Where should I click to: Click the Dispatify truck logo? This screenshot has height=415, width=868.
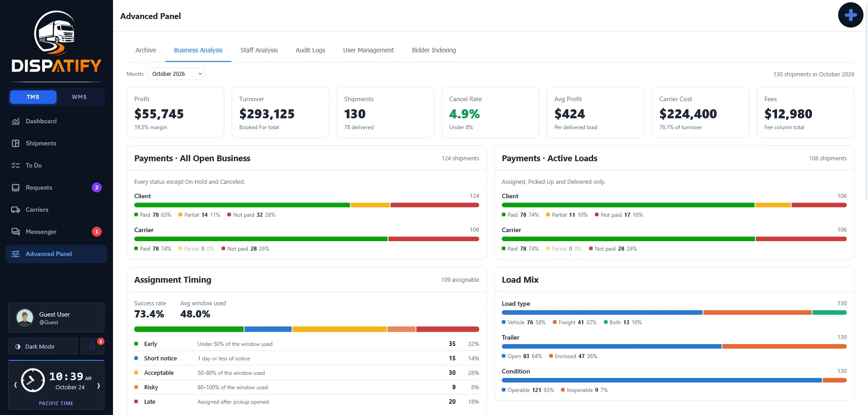(x=56, y=42)
